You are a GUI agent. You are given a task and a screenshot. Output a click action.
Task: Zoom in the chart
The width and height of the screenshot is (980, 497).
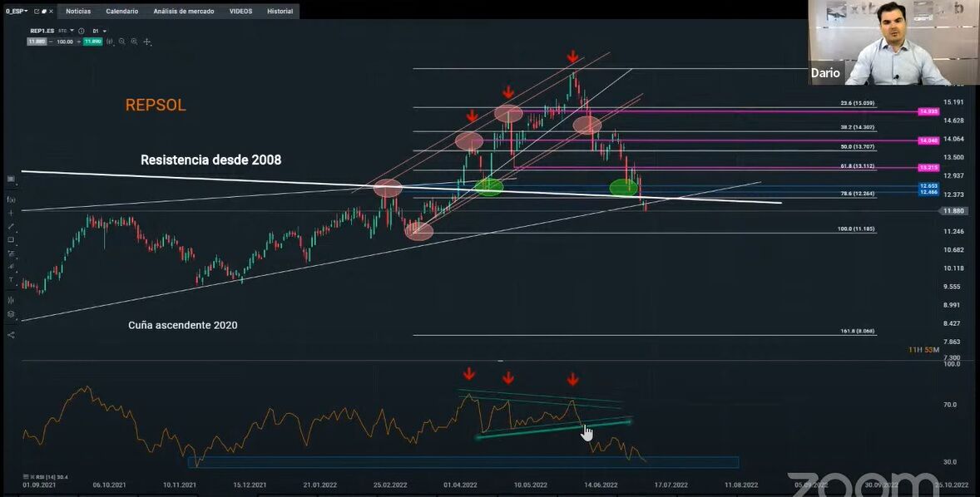(134, 42)
